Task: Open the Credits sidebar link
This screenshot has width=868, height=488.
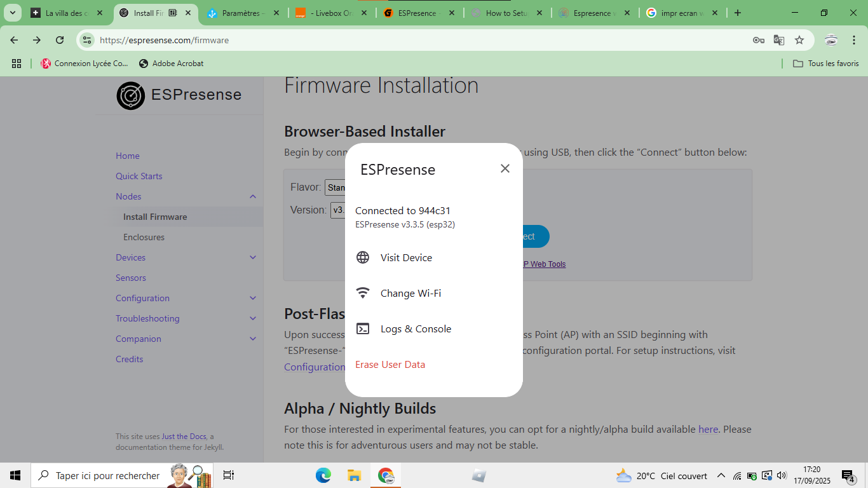Action: [x=130, y=359]
